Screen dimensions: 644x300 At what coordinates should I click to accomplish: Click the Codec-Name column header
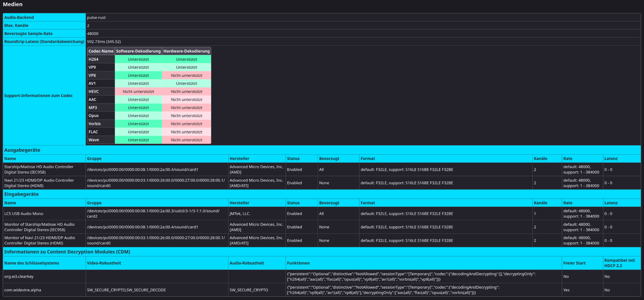pyautogui.click(x=101, y=51)
